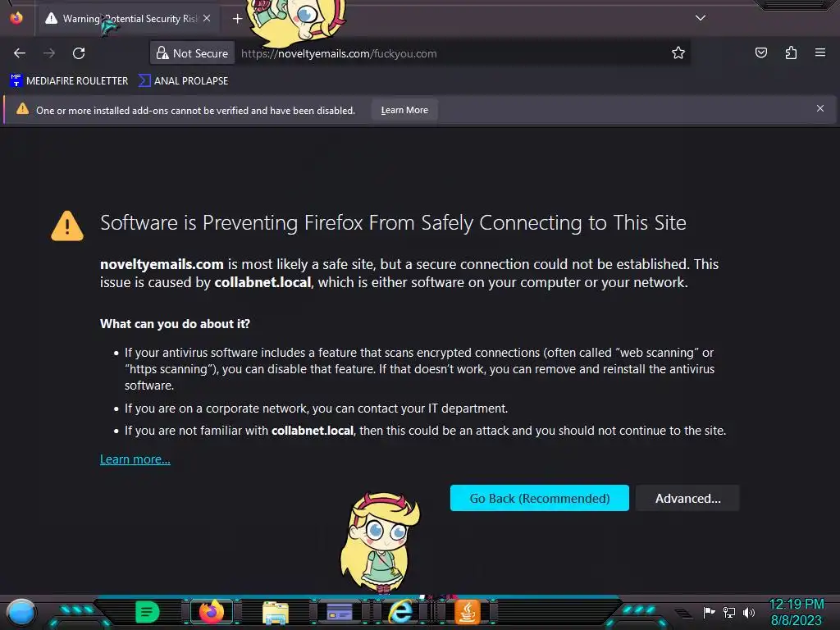Open network status icon in tray
Screen dimensions: 840x630
click(x=729, y=612)
